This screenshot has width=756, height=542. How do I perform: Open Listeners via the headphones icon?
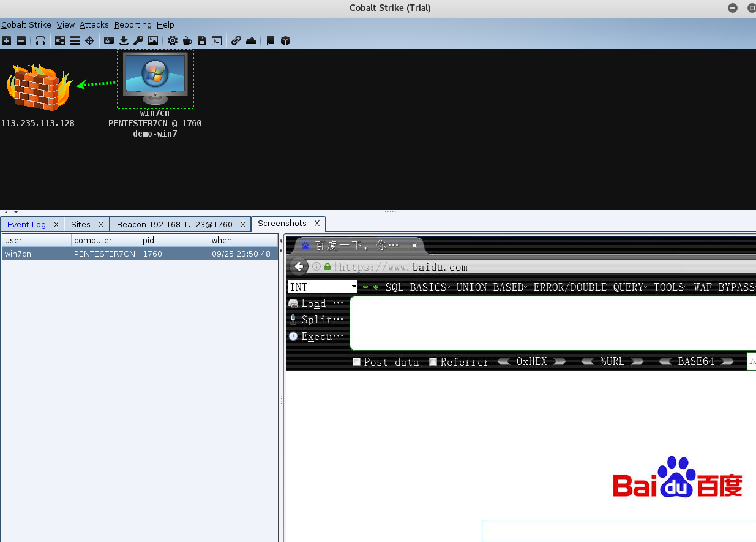(40, 41)
